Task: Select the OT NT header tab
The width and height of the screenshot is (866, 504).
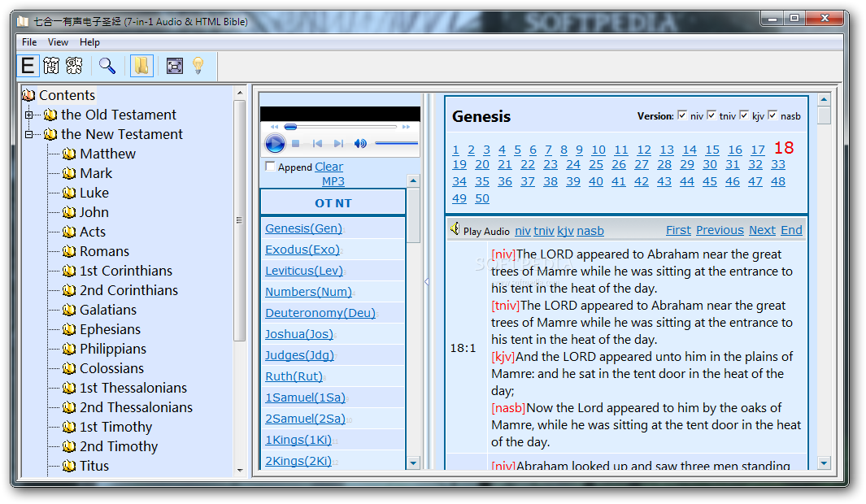Action: coord(333,203)
